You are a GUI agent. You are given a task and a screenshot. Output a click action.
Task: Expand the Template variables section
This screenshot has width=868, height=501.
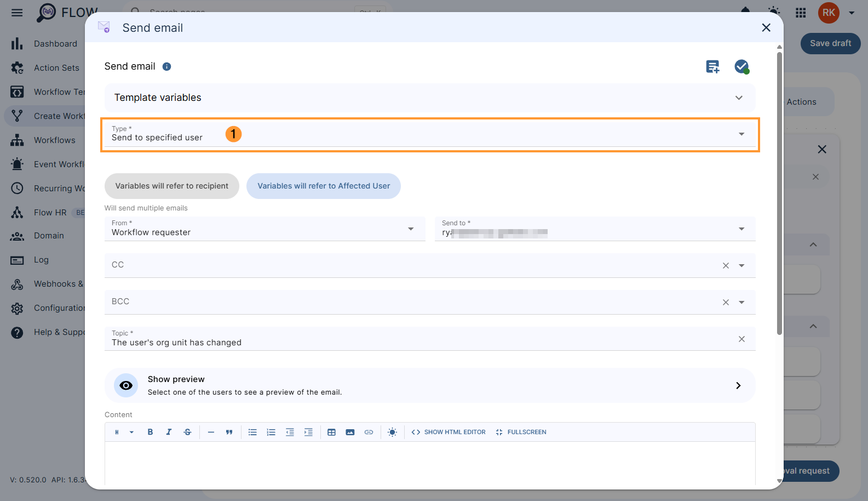[x=430, y=98]
